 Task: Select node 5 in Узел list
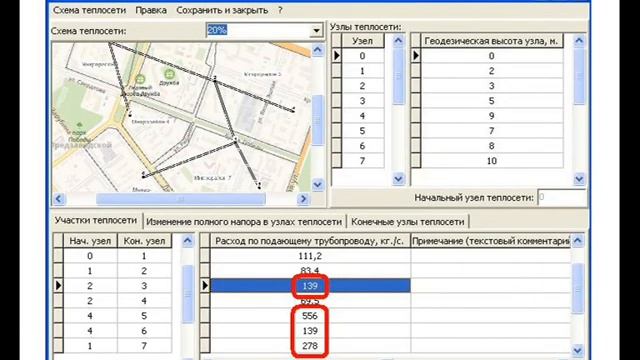[362, 131]
